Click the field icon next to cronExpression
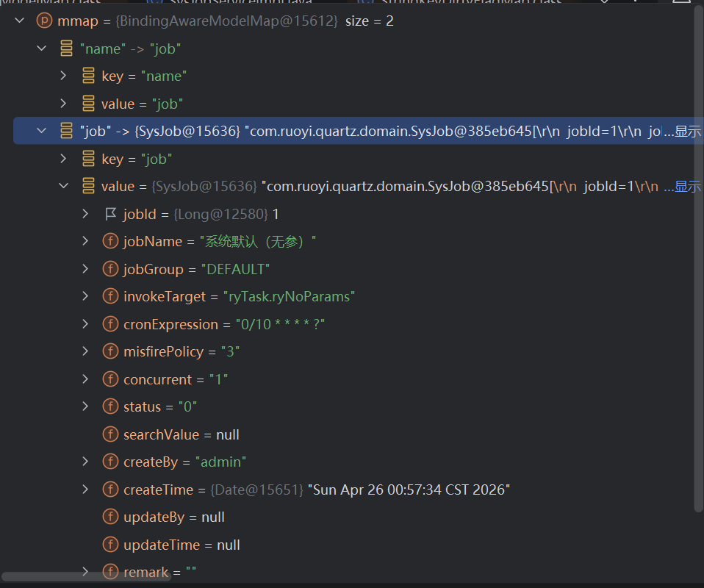704x588 pixels. click(x=110, y=324)
